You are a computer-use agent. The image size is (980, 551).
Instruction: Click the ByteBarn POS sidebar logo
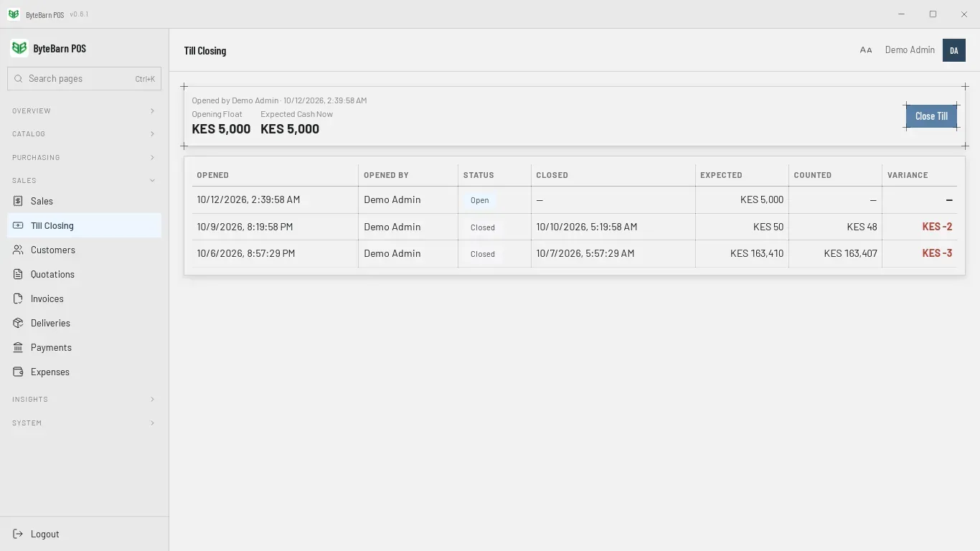click(x=19, y=48)
